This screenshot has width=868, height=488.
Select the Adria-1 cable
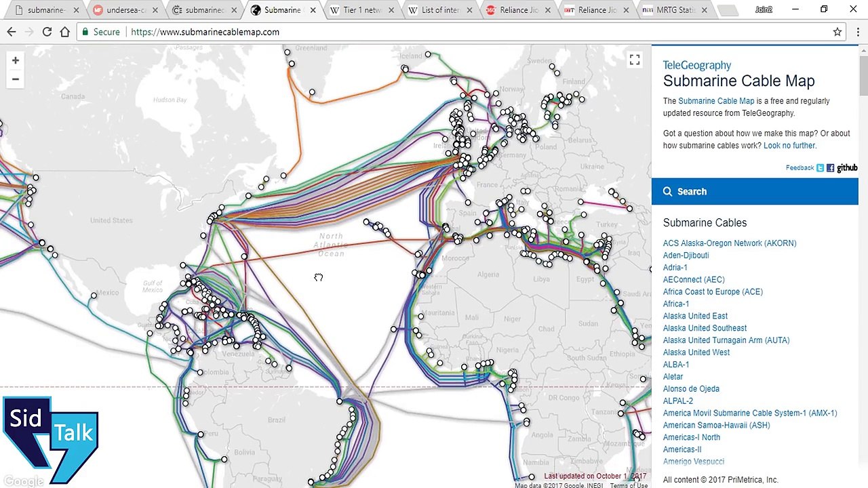point(675,268)
